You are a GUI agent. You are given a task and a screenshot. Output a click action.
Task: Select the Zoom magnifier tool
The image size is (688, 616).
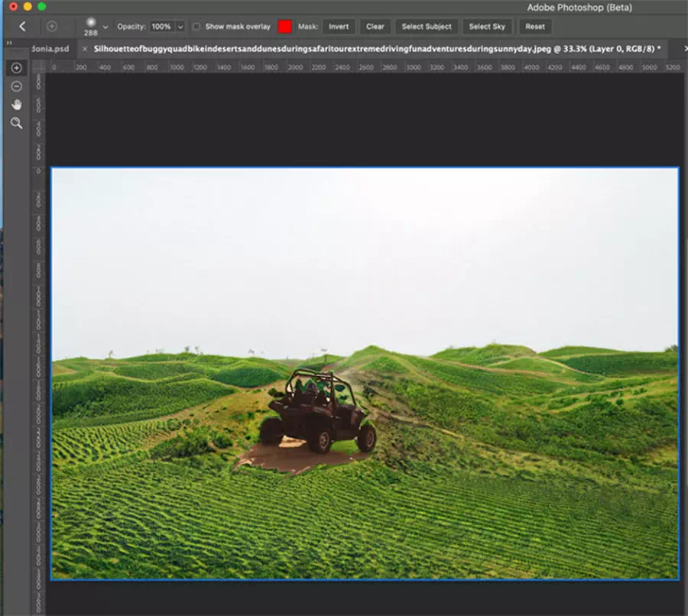click(17, 123)
